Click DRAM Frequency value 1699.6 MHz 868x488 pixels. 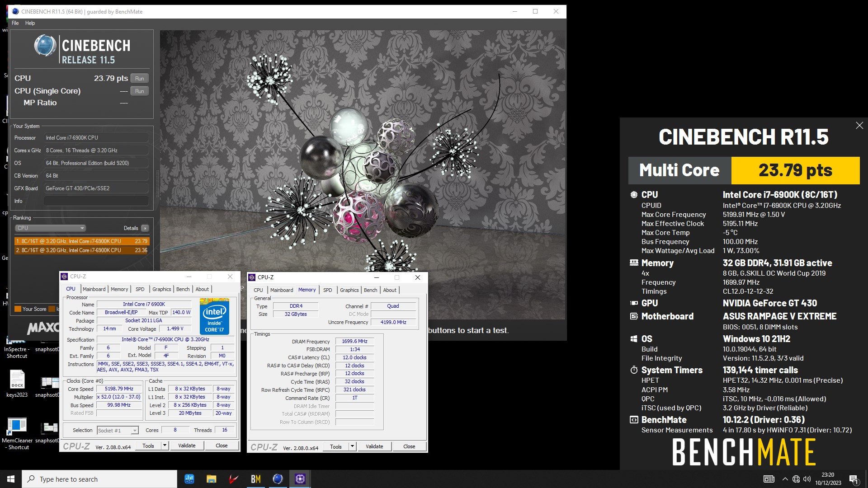[354, 342]
